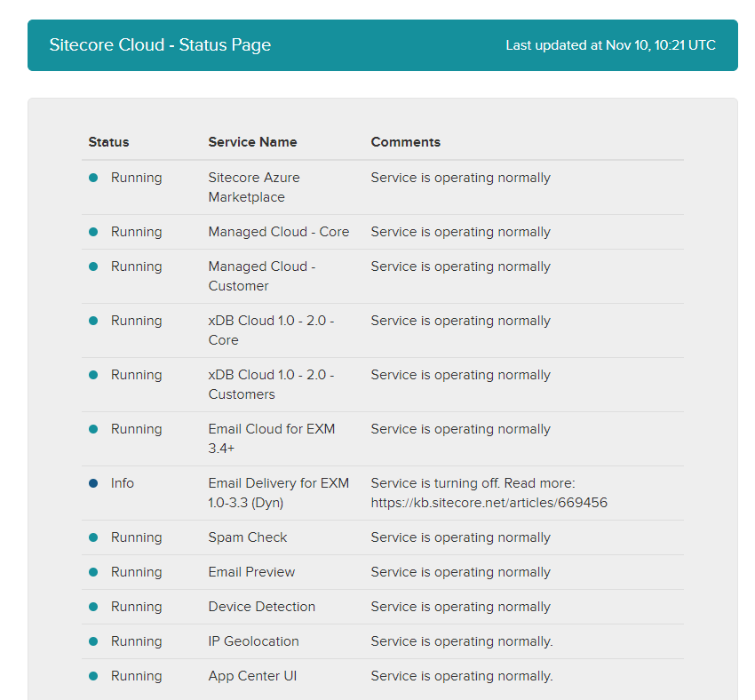Select IP Geolocation service name
This screenshot has width=755, height=700.
point(253,641)
